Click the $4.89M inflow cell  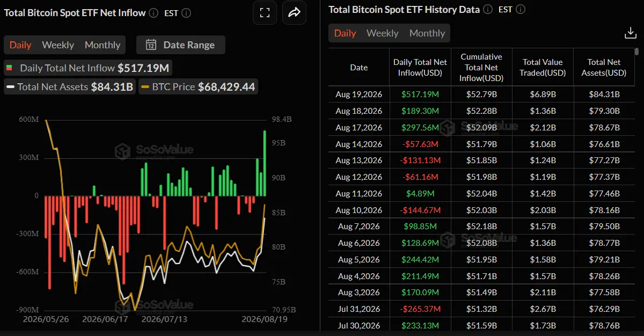pyautogui.click(x=420, y=194)
